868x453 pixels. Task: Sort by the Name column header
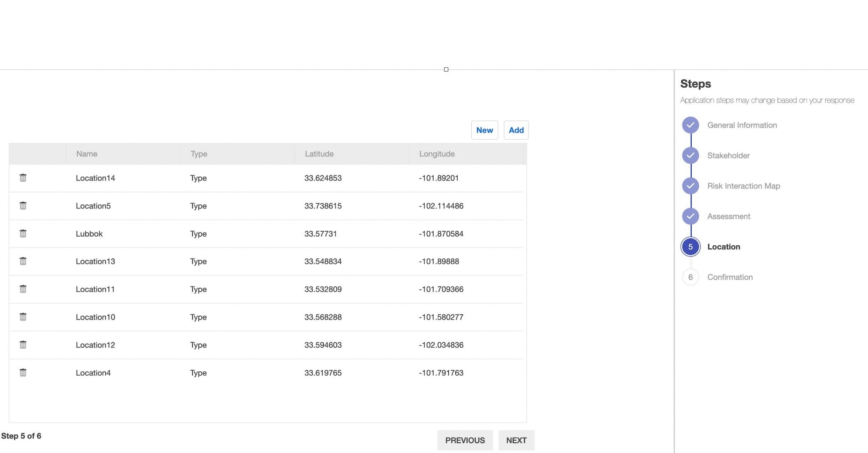(123, 154)
